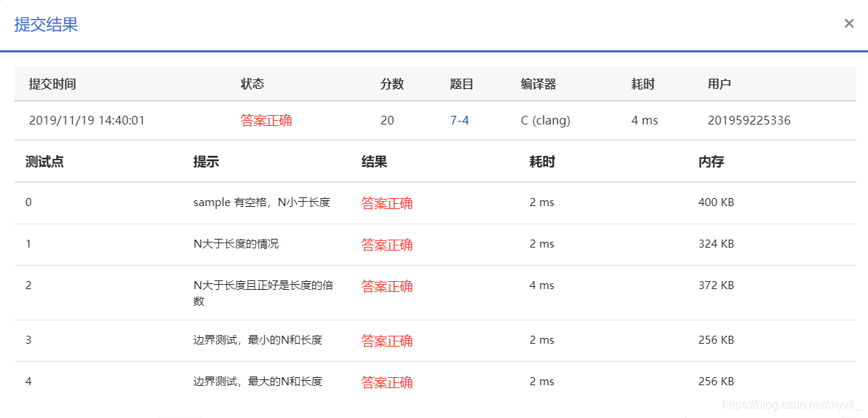The image size is (868, 418).
Task: Click the 提交结果 dialog title
Action: [x=46, y=24]
